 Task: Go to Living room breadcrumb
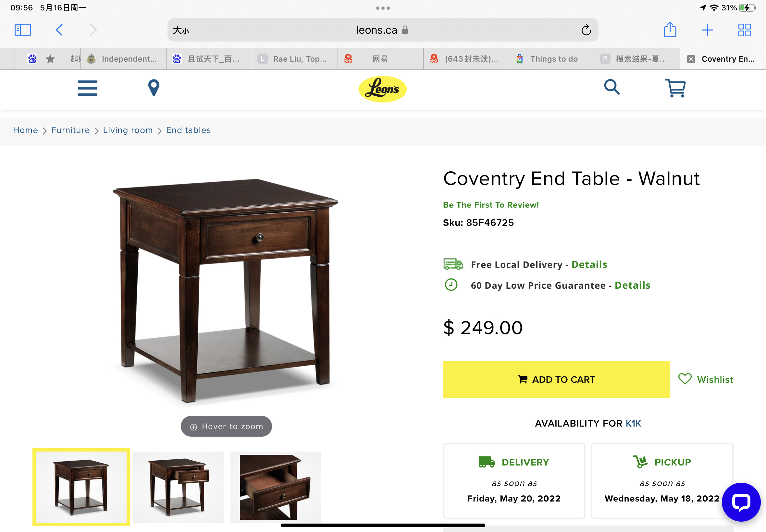pyautogui.click(x=128, y=130)
